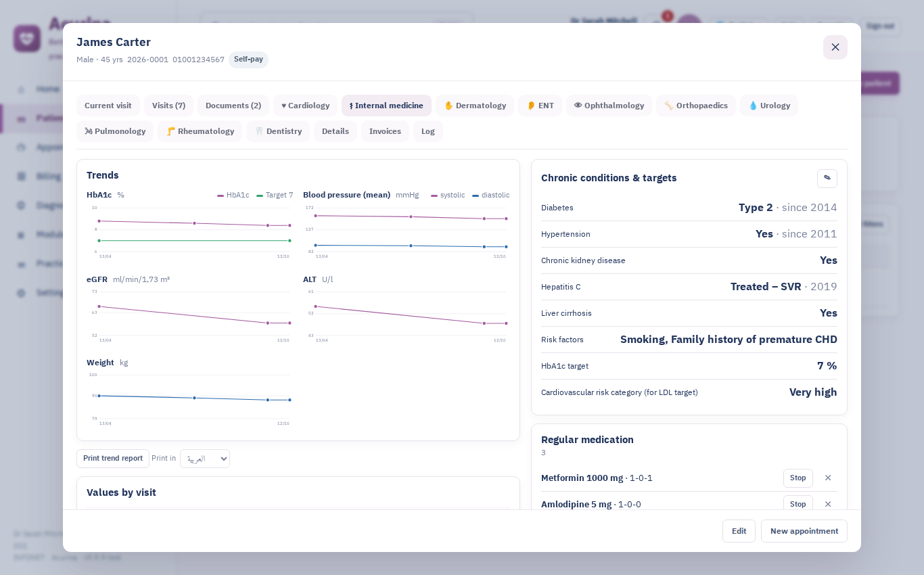This screenshot has height=575, width=924.
Task: Click the Smoking, Family history risk factors text
Action: [x=729, y=340]
